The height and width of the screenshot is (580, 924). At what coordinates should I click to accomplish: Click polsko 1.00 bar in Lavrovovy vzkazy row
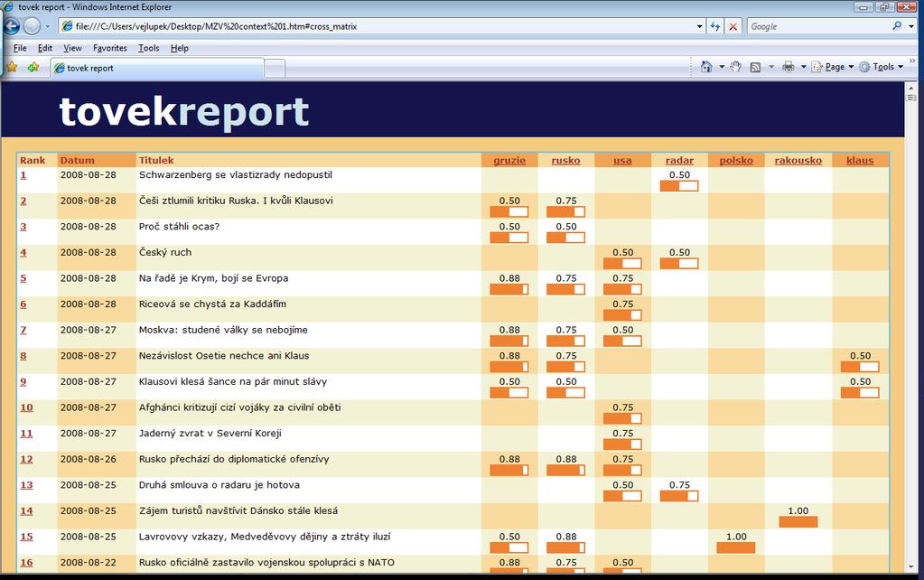pos(735,547)
